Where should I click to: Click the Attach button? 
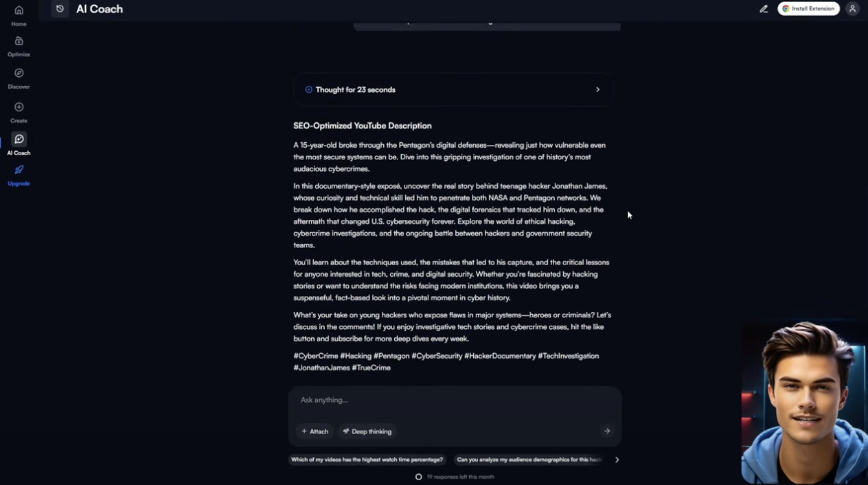315,431
